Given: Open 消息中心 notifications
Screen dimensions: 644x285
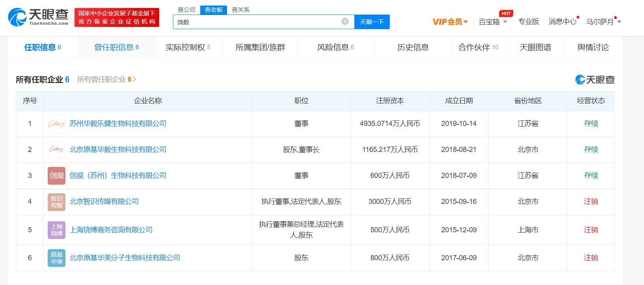Looking at the screenshot, I should click(562, 22).
